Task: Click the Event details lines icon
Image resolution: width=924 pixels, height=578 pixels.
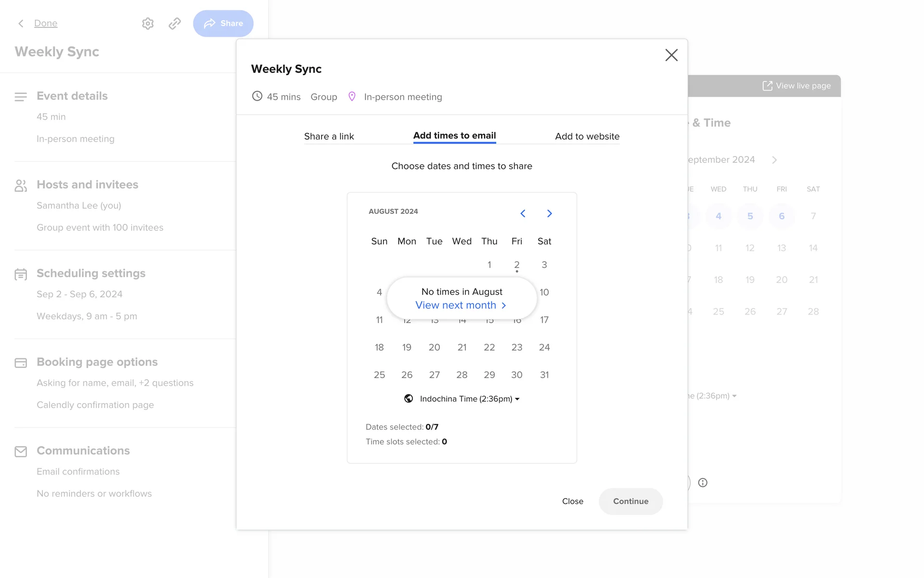Action: tap(21, 97)
